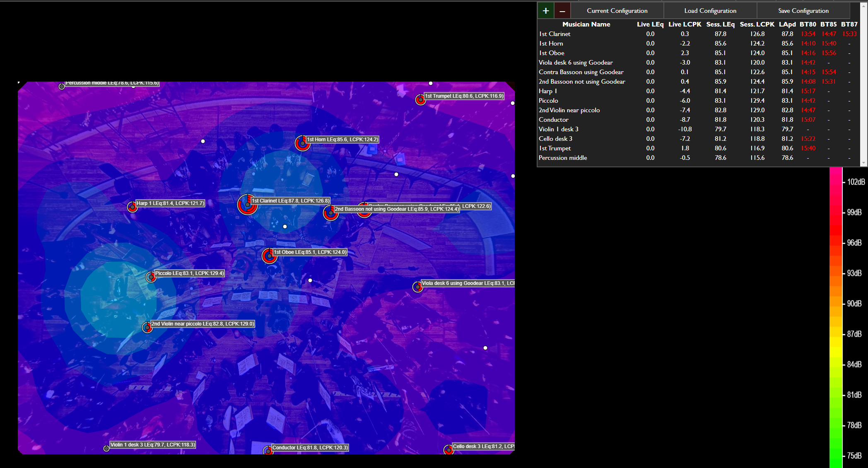The width and height of the screenshot is (868, 468).
Task: Select the Cello desk 3 sensor marker
Action: point(448,450)
